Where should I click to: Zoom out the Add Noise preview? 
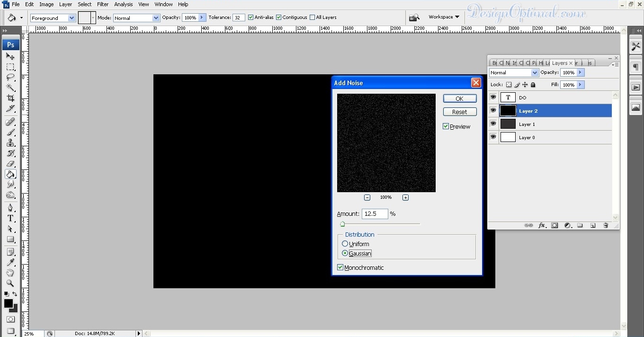pos(367,197)
